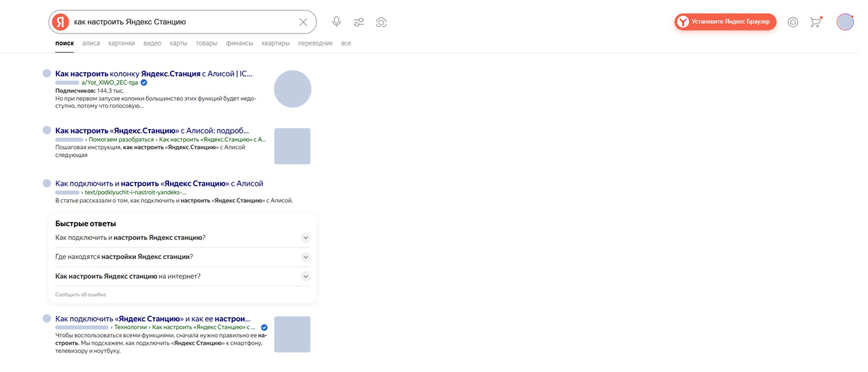Viewport: 868px width, 372px height.
Task: Open square thumbnail of second result
Action: 292,146
